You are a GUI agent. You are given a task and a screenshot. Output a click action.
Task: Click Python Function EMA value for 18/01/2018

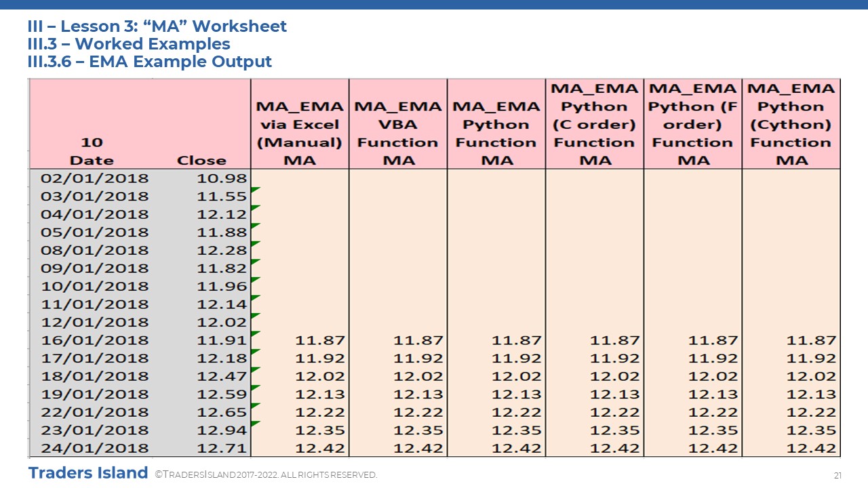point(517,376)
